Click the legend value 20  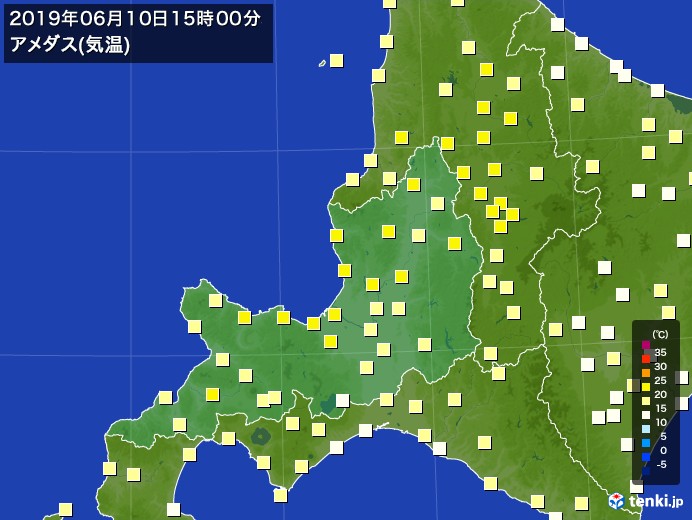pyautogui.click(x=660, y=394)
